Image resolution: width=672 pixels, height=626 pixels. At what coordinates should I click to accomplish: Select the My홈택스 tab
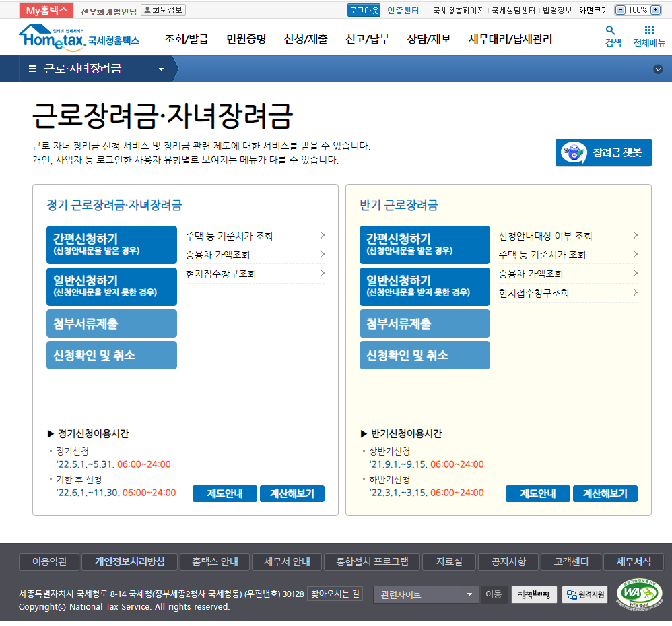[x=46, y=10]
